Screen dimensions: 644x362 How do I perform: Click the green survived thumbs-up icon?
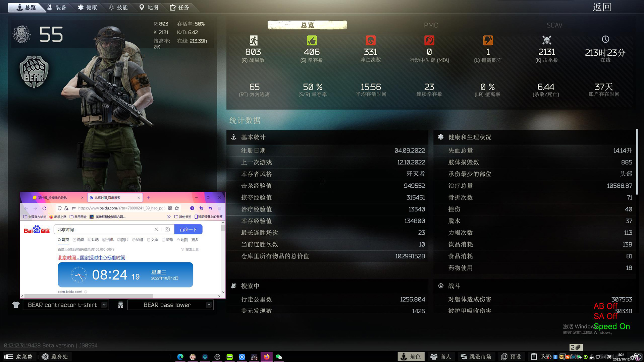pos(312,41)
